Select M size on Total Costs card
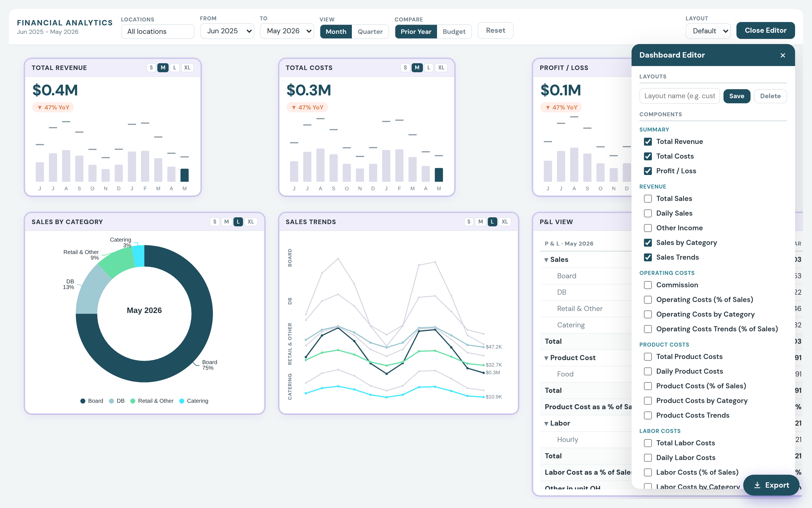Viewport: 812px width, 508px height. pos(417,67)
